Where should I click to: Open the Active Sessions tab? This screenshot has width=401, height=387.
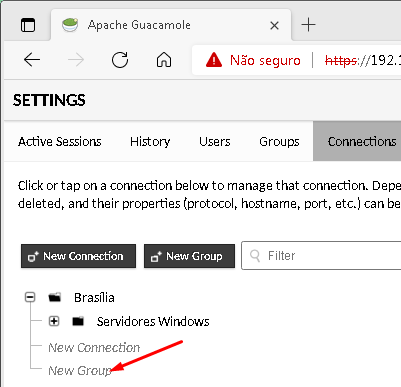pyautogui.click(x=60, y=142)
